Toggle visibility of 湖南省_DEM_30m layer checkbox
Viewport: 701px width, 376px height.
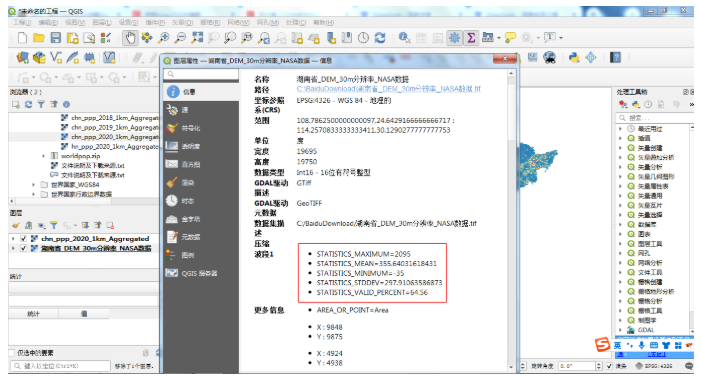tap(23, 248)
